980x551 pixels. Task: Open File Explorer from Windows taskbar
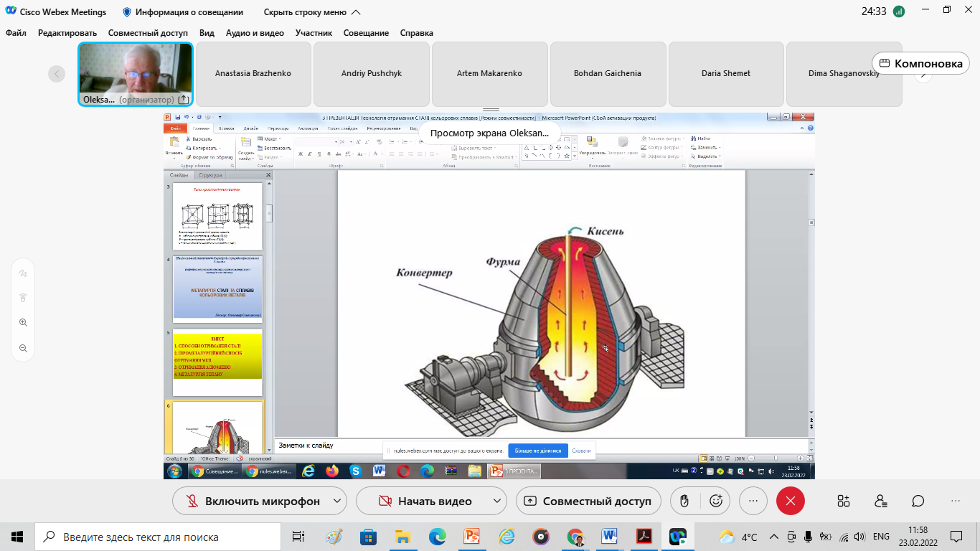tap(403, 537)
